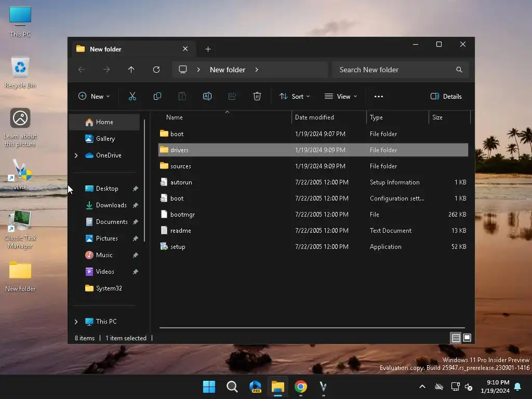Image resolution: width=532 pixels, height=399 pixels.
Task: Select the New folder tab
Action: pyautogui.click(x=132, y=49)
